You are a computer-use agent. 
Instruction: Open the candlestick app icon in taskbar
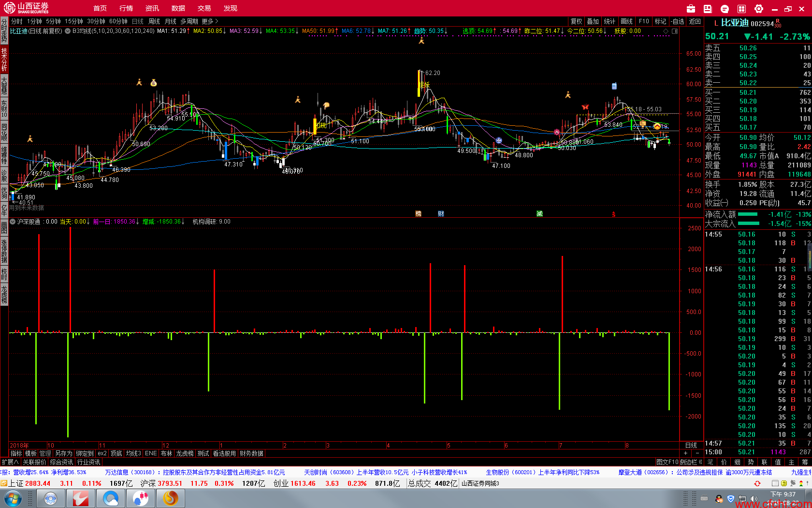pos(141,498)
